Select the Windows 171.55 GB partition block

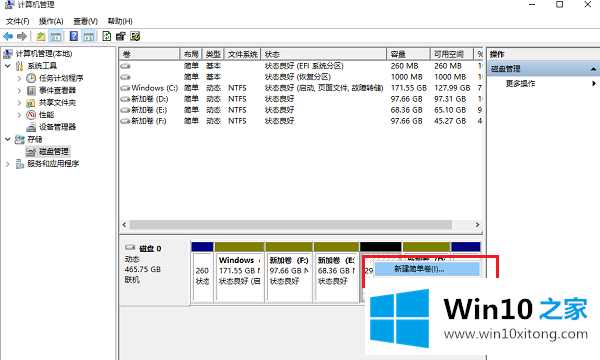[239, 272]
